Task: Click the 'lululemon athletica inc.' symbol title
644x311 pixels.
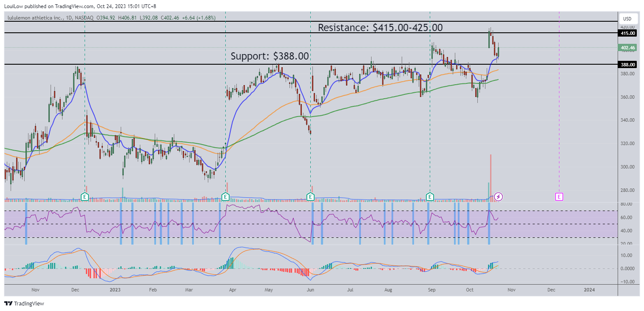Action: click(35, 18)
